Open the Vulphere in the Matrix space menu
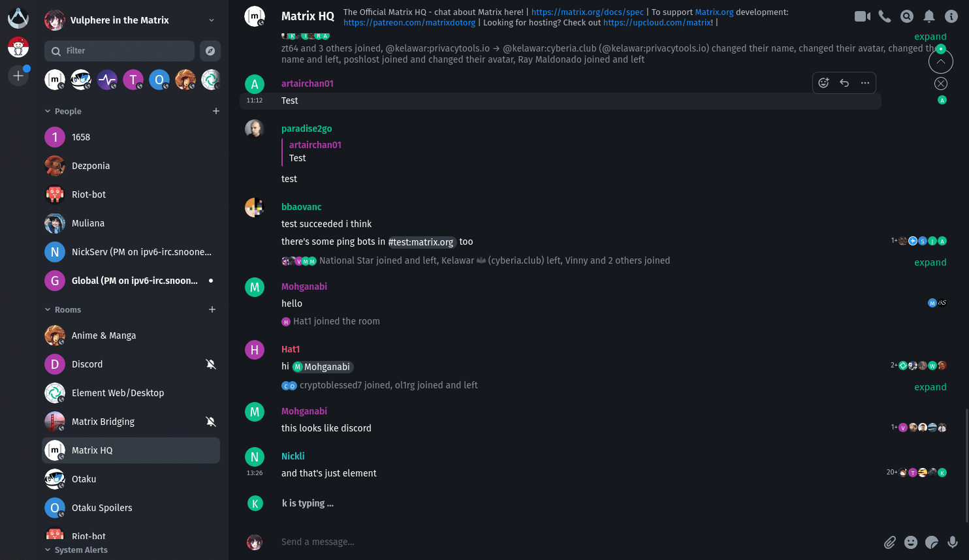The image size is (969, 560). click(211, 20)
